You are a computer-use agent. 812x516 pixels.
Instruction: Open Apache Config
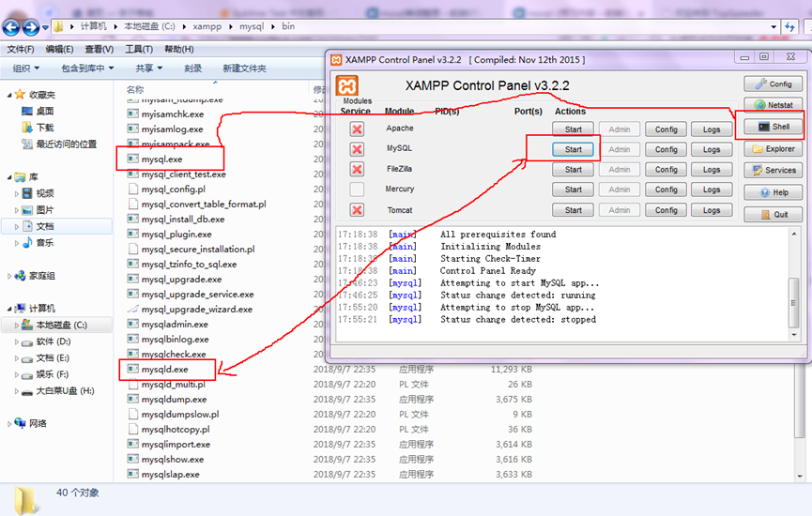(666, 129)
